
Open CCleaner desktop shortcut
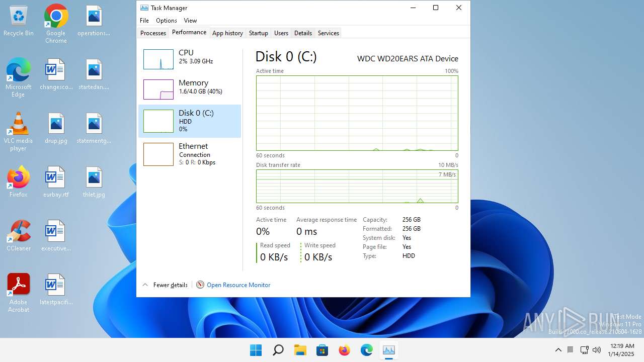pos(19,236)
